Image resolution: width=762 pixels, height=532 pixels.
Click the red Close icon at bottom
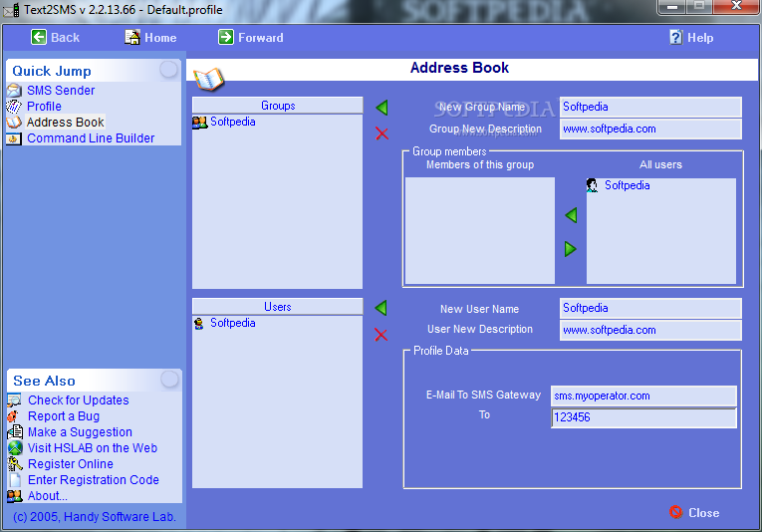click(x=676, y=512)
